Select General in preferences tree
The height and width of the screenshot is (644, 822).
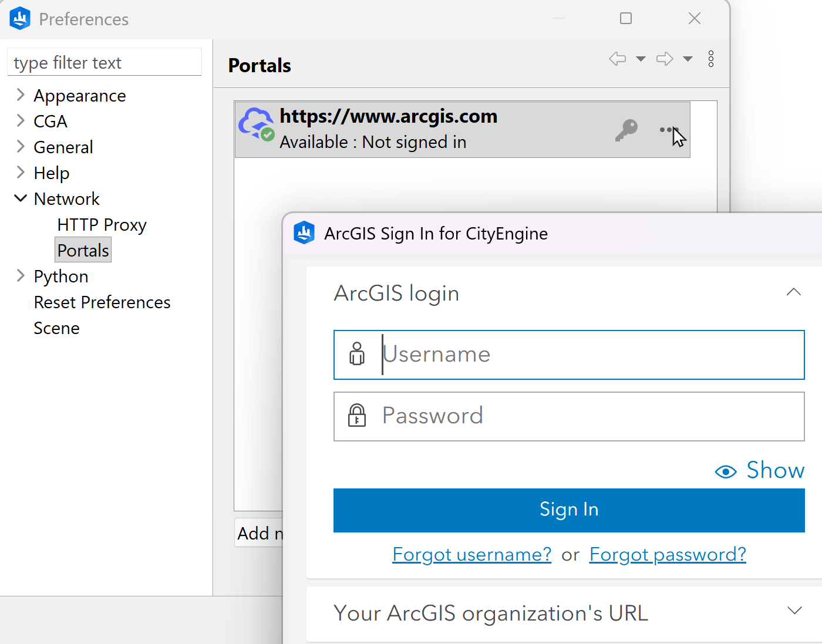63,147
